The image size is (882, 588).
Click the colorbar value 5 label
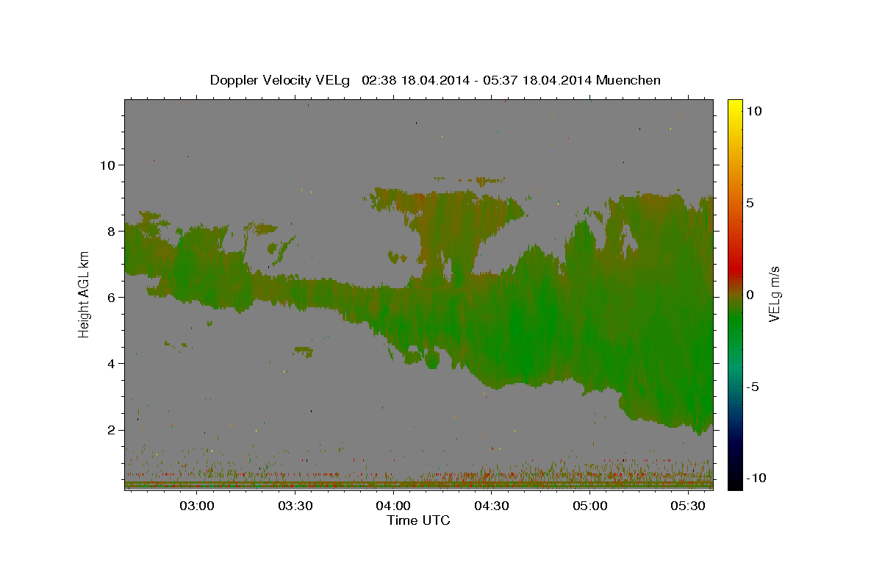[x=750, y=203]
